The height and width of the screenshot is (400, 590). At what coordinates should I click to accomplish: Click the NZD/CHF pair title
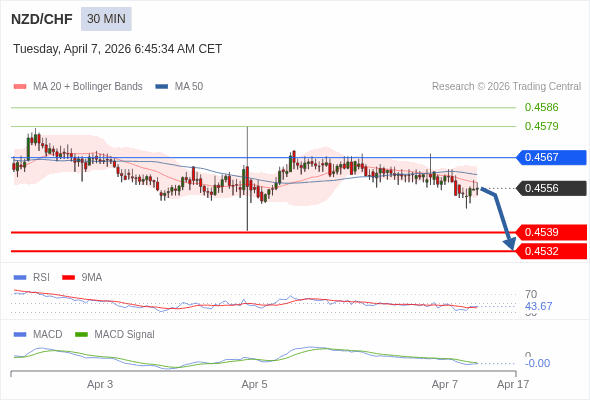tap(42, 19)
